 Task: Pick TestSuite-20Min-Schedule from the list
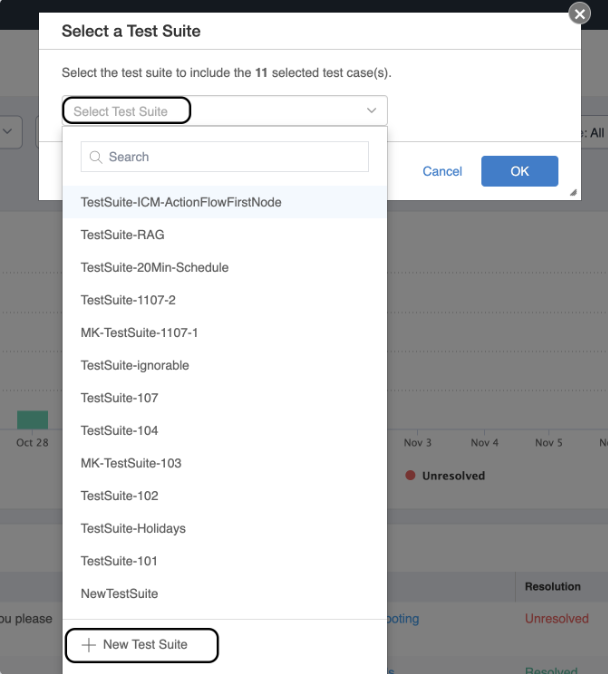click(155, 268)
